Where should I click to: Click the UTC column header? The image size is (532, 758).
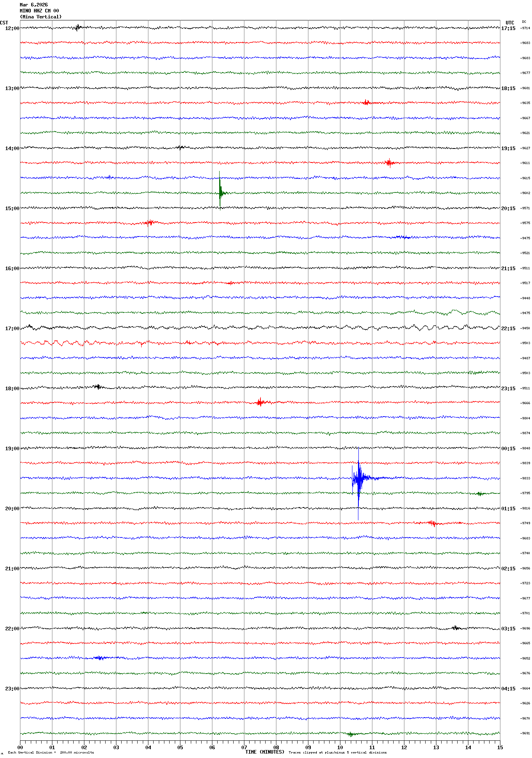[x=510, y=23]
